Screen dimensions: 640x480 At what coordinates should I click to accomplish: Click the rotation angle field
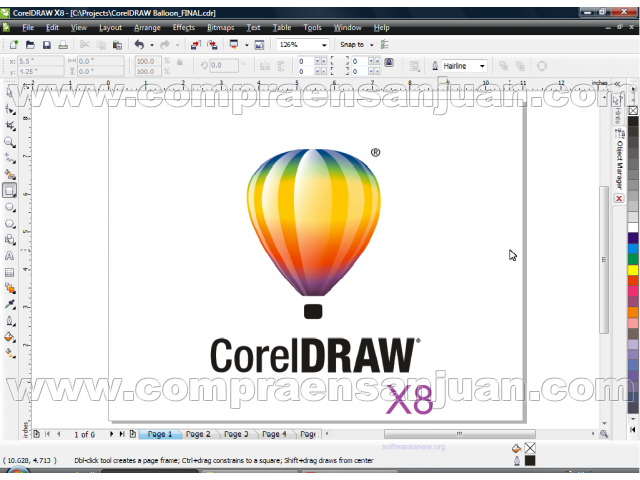click(224, 65)
